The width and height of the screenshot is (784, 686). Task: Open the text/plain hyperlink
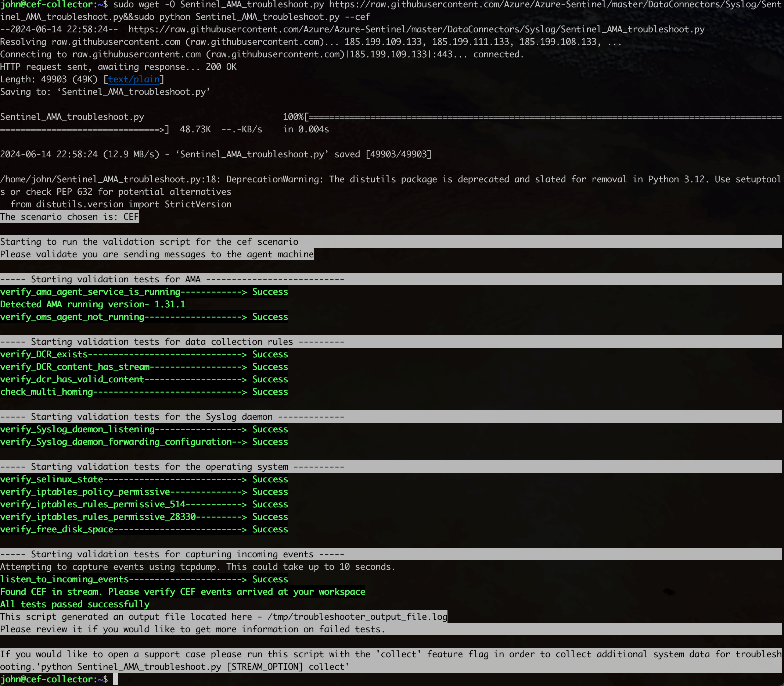[133, 79]
